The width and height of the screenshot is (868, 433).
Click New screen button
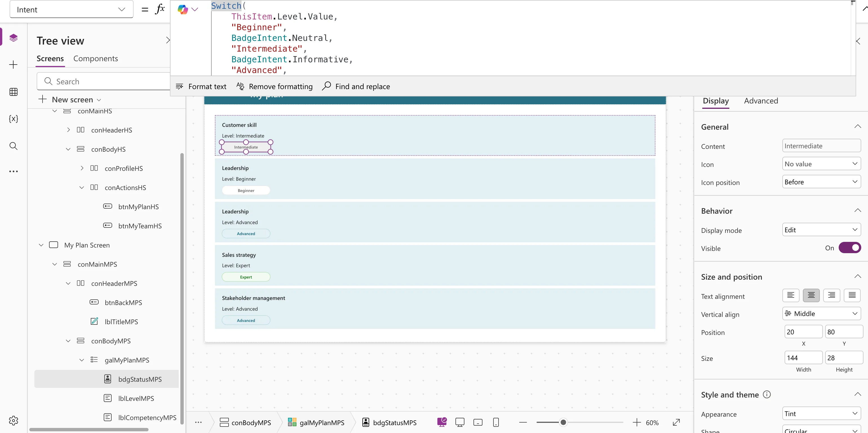pyautogui.click(x=70, y=100)
